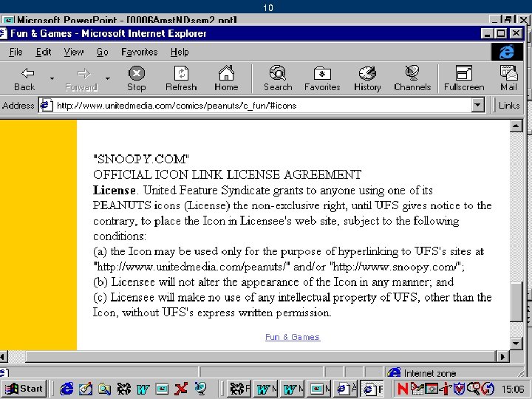The image size is (532, 399).
Task: Show the History pane
Action: [x=367, y=79]
